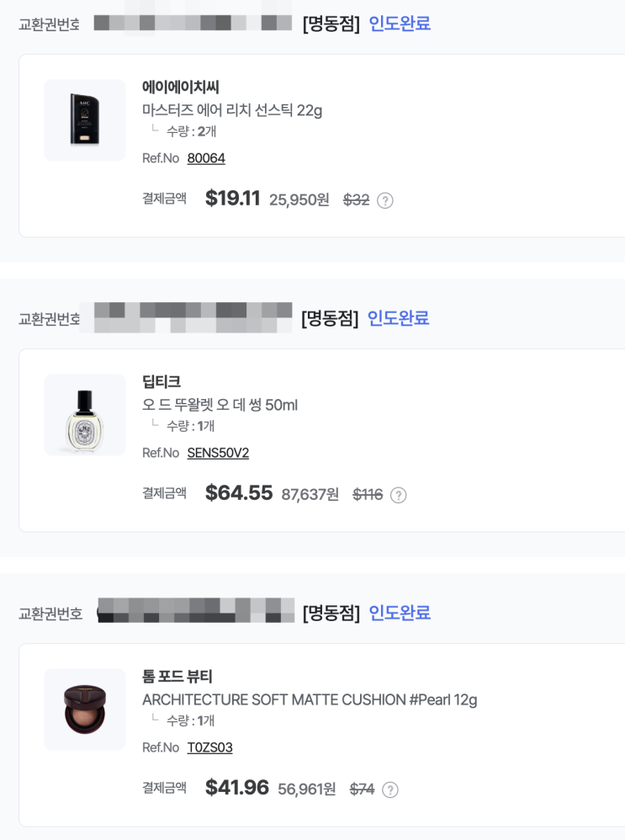
Task: Open the Tom Ford cushion thumbnail
Action: [85, 710]
